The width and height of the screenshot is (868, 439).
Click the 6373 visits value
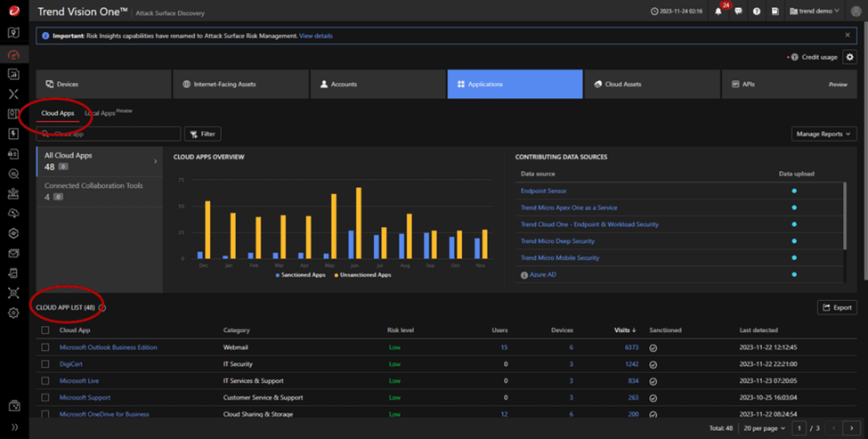click(x=631, y=347)
